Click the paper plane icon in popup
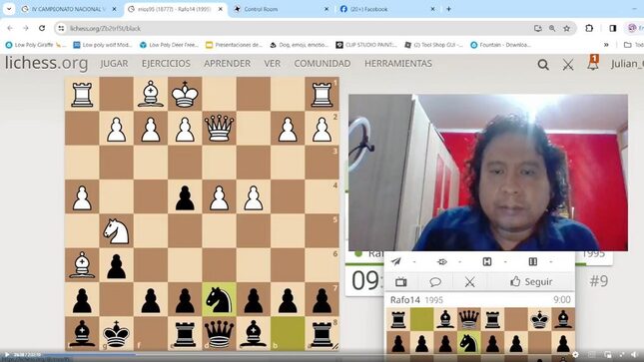Image resolution: width=644 pixels, height=362 pixels. [x=396, y=261]
